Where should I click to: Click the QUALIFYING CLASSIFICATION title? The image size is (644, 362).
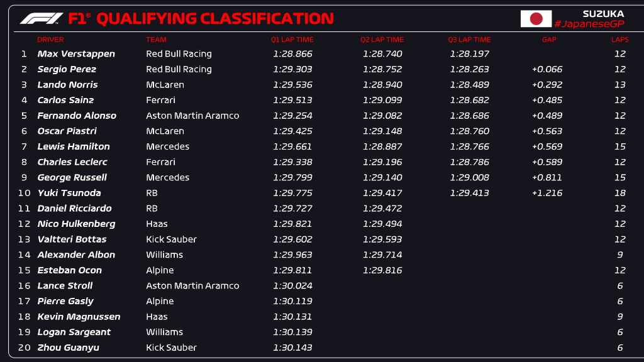click(215, 18)
